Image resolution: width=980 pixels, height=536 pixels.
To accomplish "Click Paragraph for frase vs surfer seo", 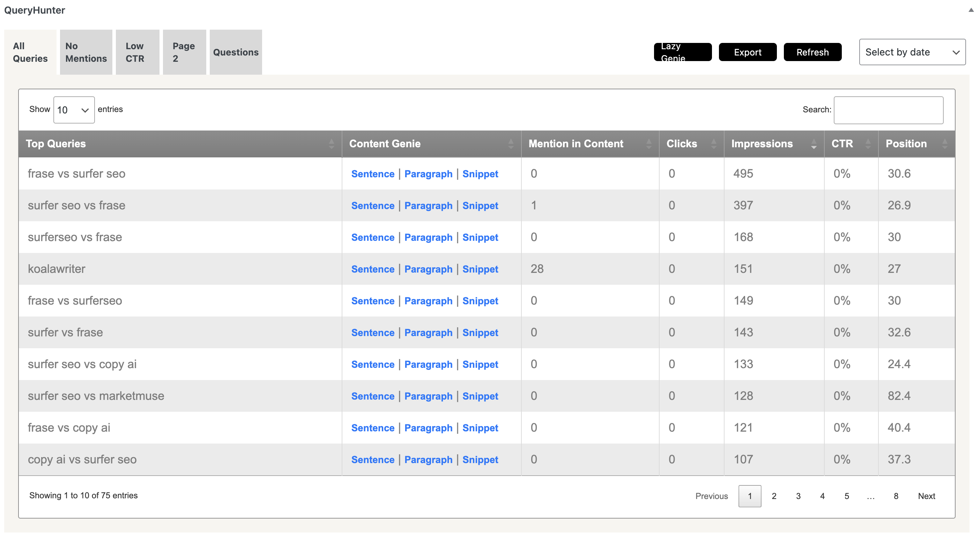I will coord(428,174).
